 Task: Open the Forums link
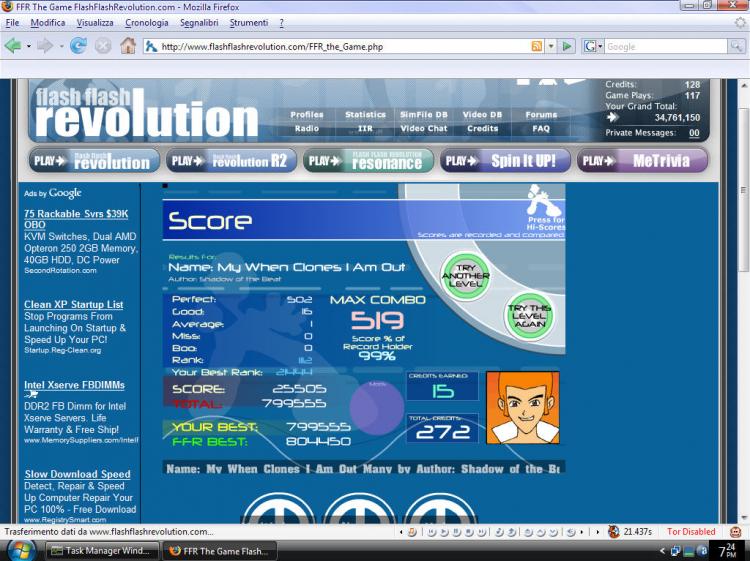pos(541,115)
